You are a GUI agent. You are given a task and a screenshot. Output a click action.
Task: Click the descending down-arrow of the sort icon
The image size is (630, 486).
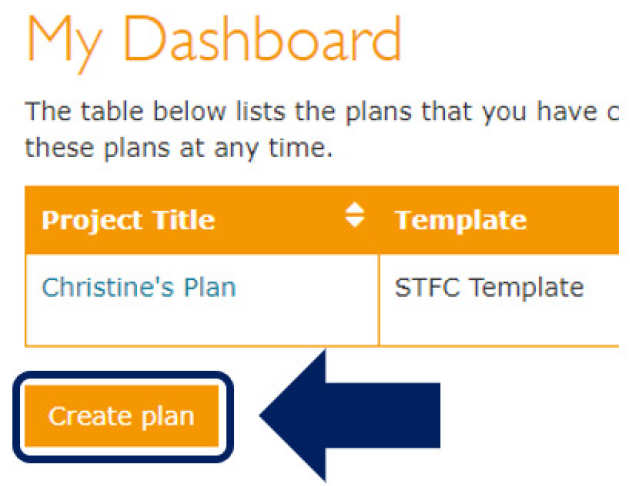click(354, 222)
